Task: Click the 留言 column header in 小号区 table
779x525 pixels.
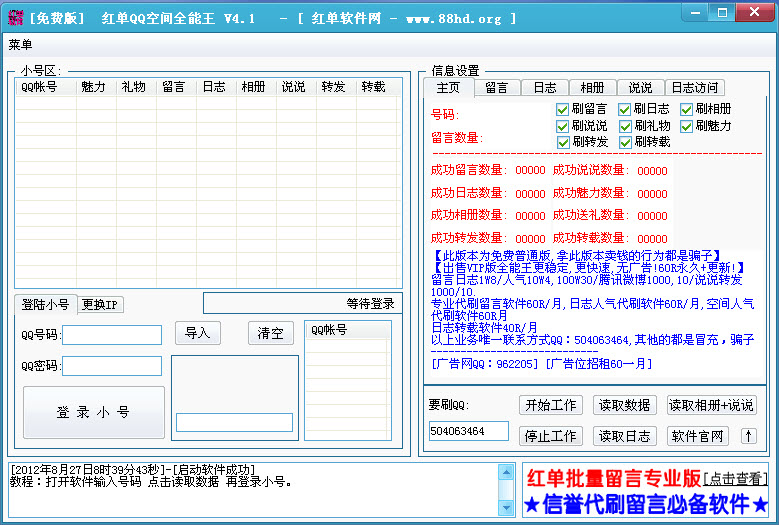Action: pyautogui.click(x=176, y=87)
